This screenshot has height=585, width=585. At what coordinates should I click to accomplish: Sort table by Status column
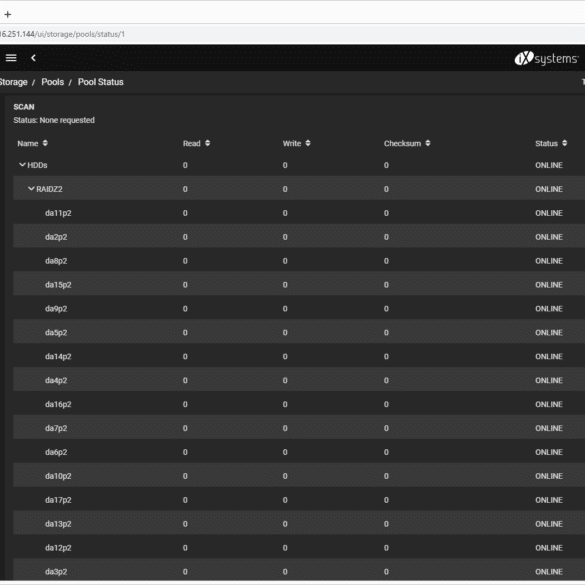click(564, 143)
